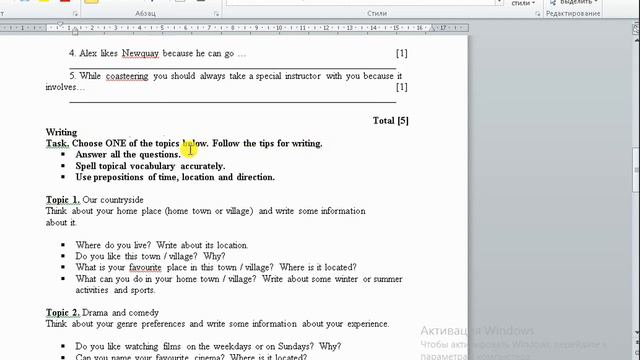This screenshot has height=360, width=640.
Task: Click the "Topic 1." heading
Action: click(63, 200)
